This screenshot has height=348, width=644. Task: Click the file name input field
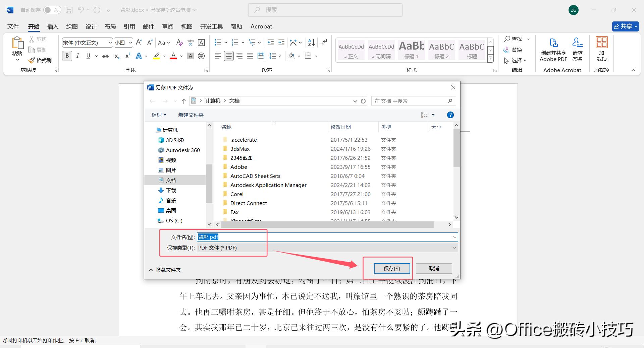click(327, 237)
